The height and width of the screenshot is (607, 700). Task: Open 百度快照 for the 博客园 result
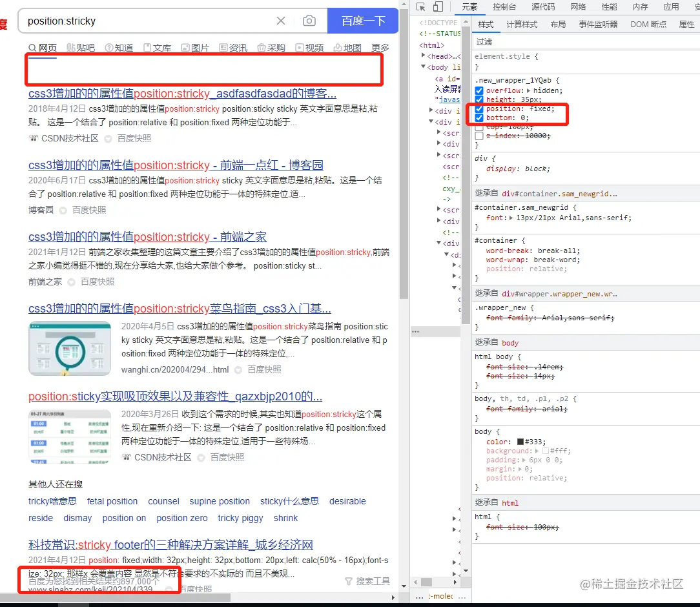pyautogui.click(x=89, y=210)
